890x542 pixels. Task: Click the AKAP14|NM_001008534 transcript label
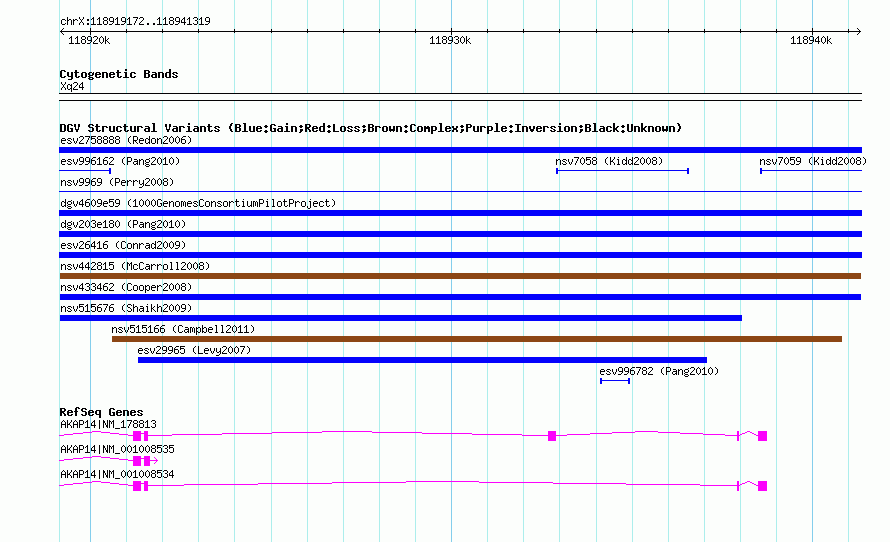[x=117, y=474]
